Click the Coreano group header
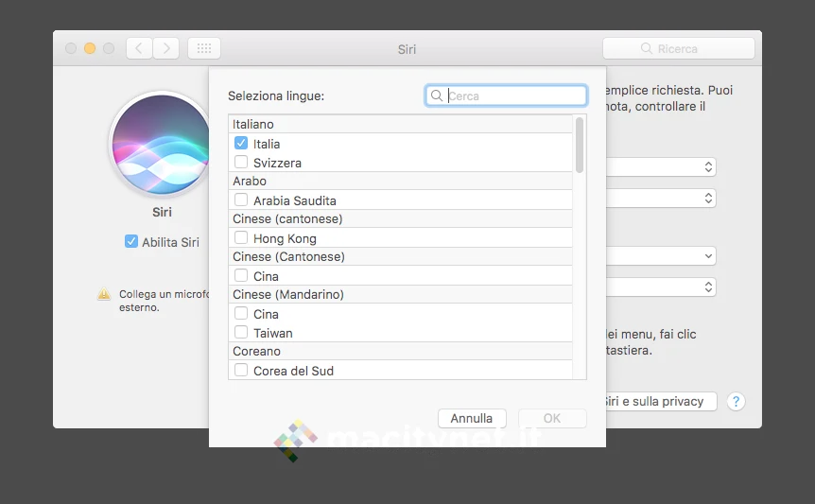This screenshot has width=815, height=504. click(x=400, y=351)
